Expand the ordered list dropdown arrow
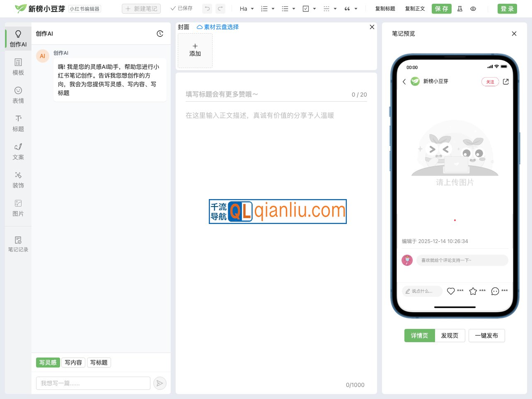Viewport: 532px width, 399px height. 273,8
